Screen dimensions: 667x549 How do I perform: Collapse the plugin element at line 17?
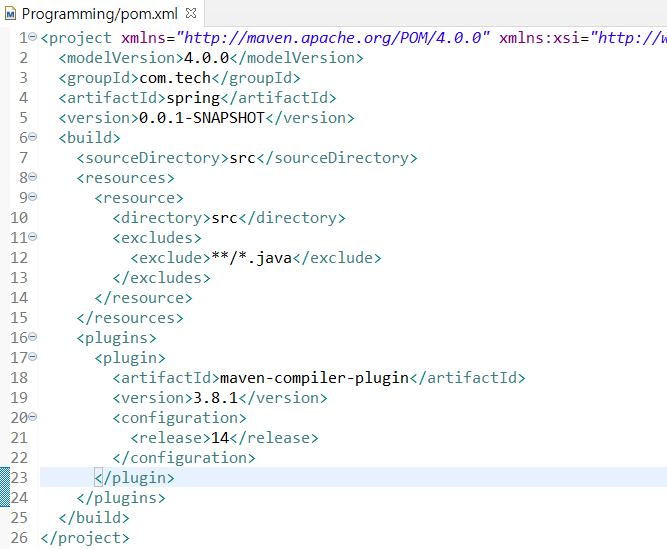point(33,357)
